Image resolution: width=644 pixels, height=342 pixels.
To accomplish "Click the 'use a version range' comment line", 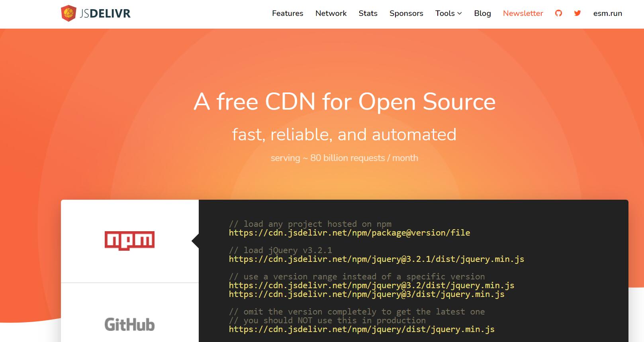I will tap(357, 277).
